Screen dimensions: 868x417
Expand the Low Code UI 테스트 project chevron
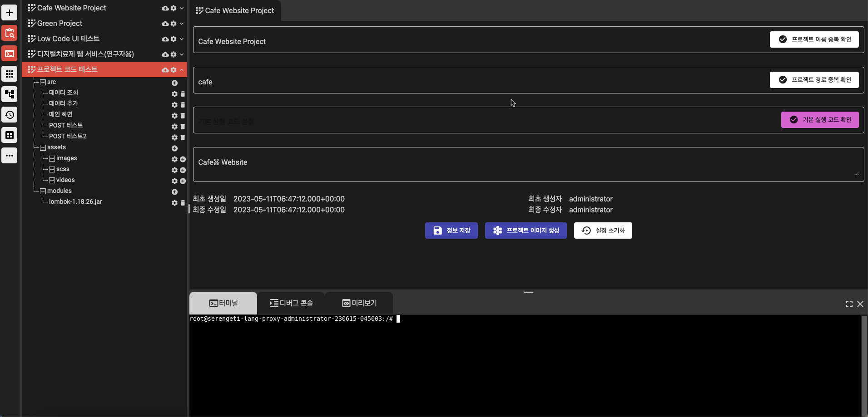182,39
